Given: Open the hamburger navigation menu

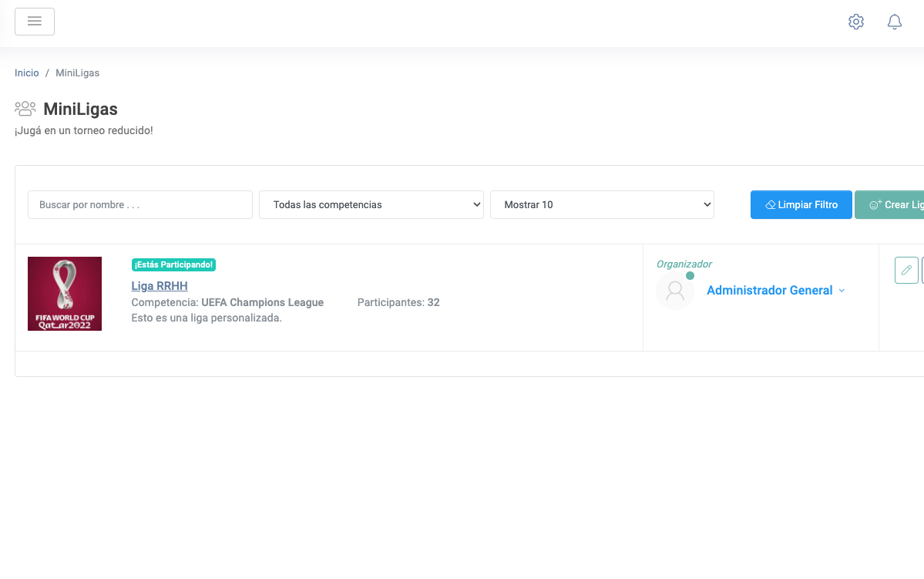Looking at the screenshot, I should 35,22.
